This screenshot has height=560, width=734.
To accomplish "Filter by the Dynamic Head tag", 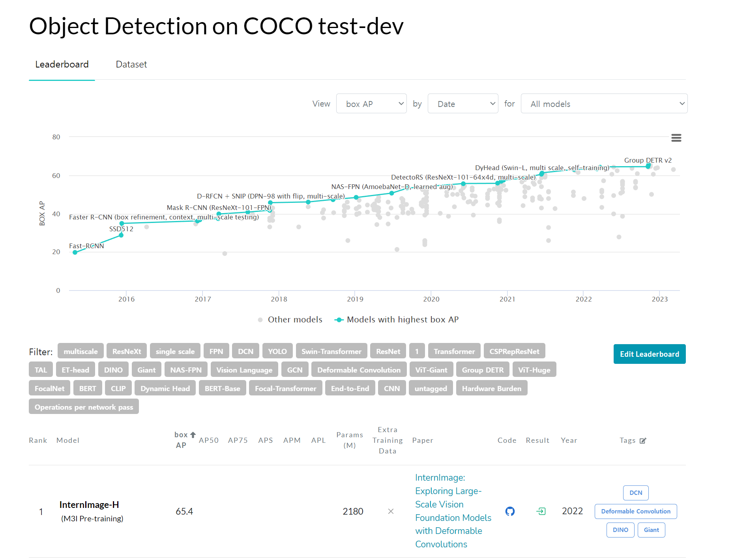I will point(165,388).
